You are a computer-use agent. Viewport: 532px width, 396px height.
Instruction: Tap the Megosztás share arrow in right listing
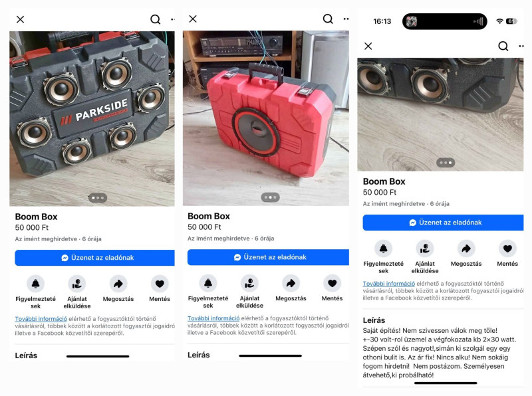pos(466,248)
